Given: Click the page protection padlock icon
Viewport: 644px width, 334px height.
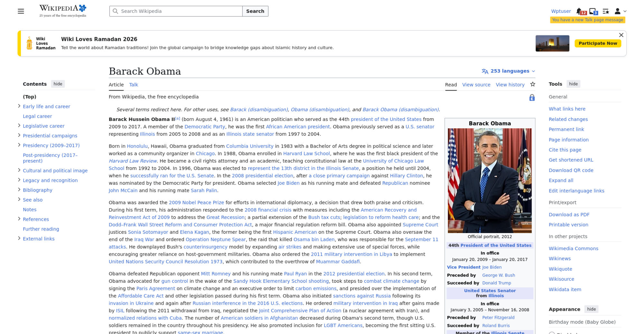Looking at the screenshot, I should tap(532, 98).
